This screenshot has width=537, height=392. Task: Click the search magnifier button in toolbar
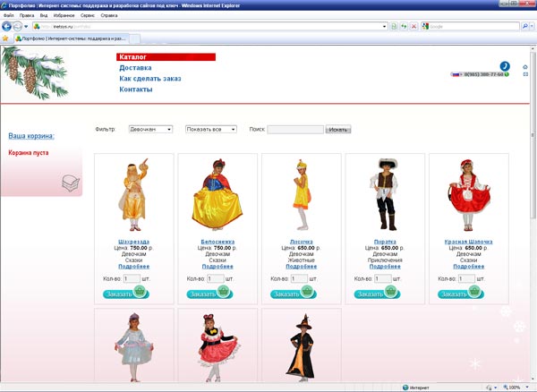(524, 26)
